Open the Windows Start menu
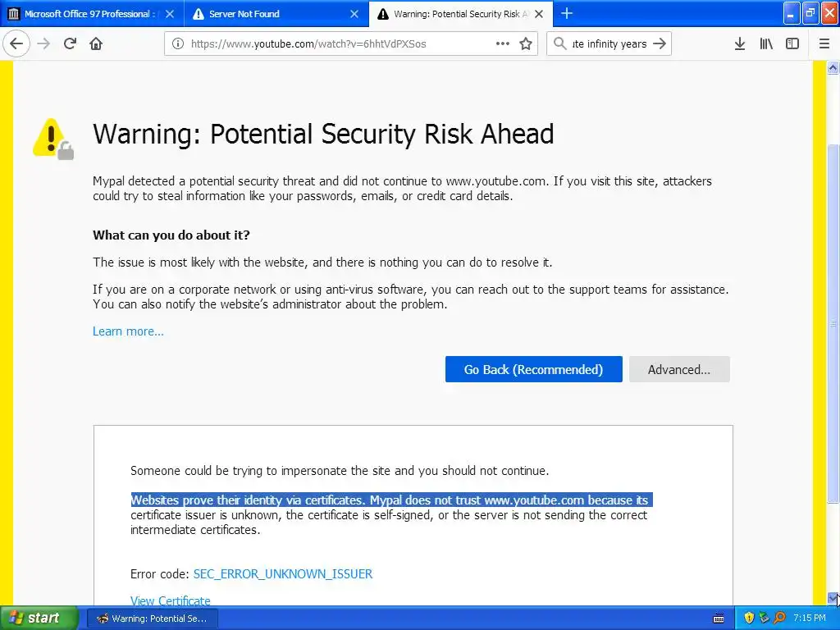 tap(38, 618)
